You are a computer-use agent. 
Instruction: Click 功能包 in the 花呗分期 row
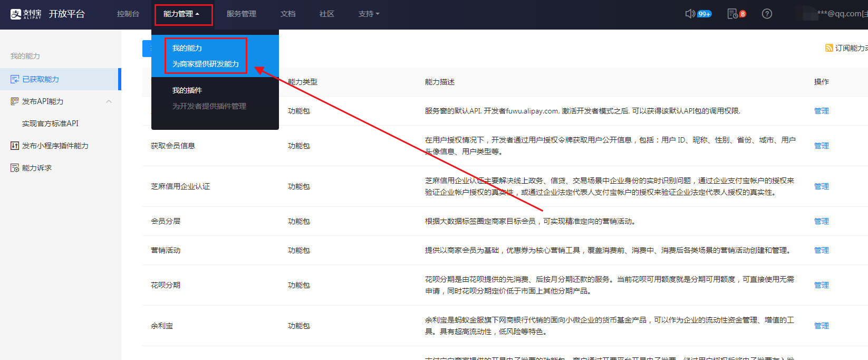(299, 285)
